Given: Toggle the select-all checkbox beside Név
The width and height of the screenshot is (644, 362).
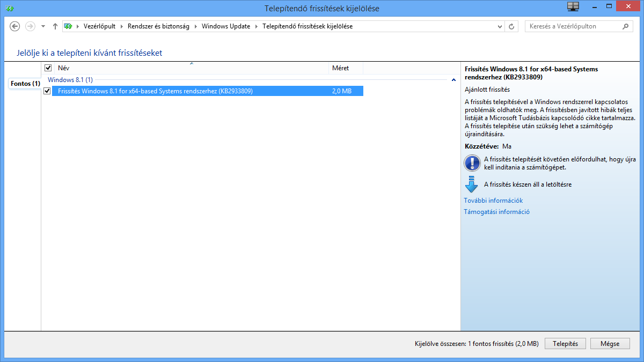Looking at the screenshot, I should pos(48,68).
